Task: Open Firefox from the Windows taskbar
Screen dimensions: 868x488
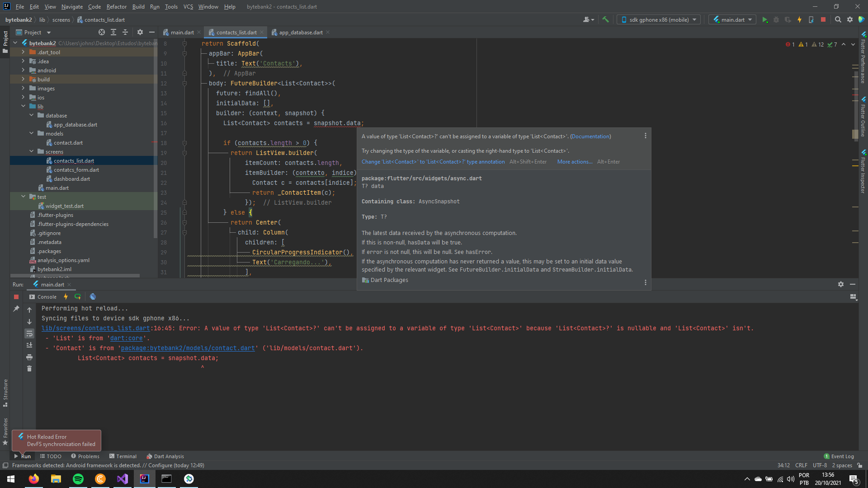Action: [x=34, y=479]
